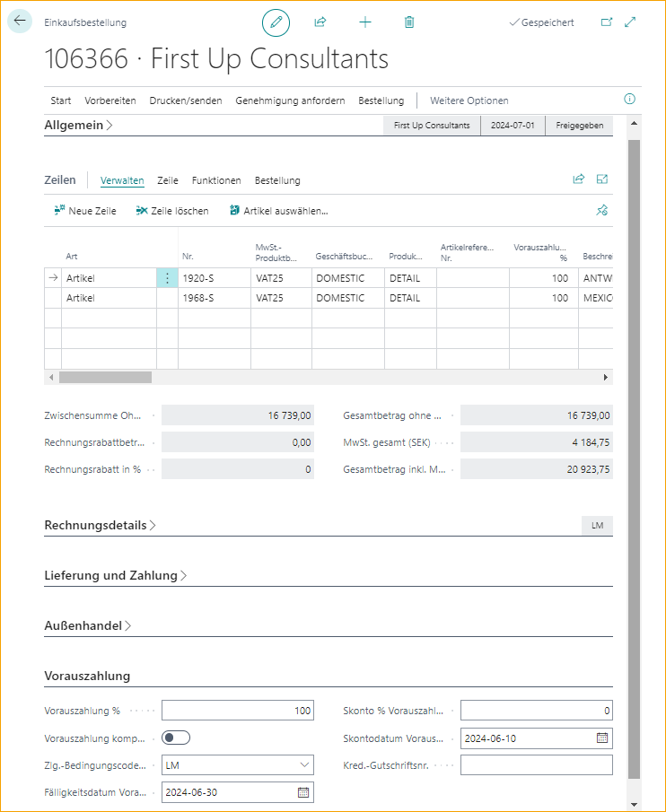This screenshot has width=666, height=812.
Task: Open the Vorbereiten menu
Action: [110, 100]
